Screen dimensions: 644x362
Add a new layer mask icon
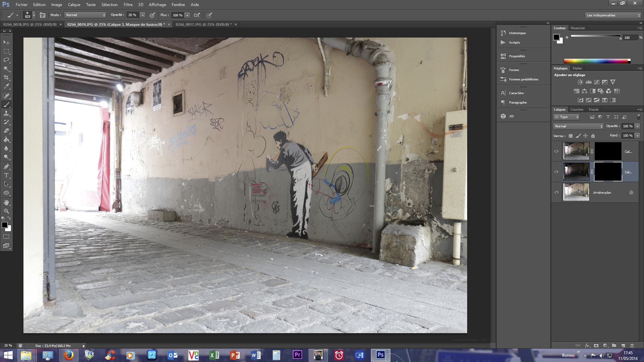coord(596,345)
